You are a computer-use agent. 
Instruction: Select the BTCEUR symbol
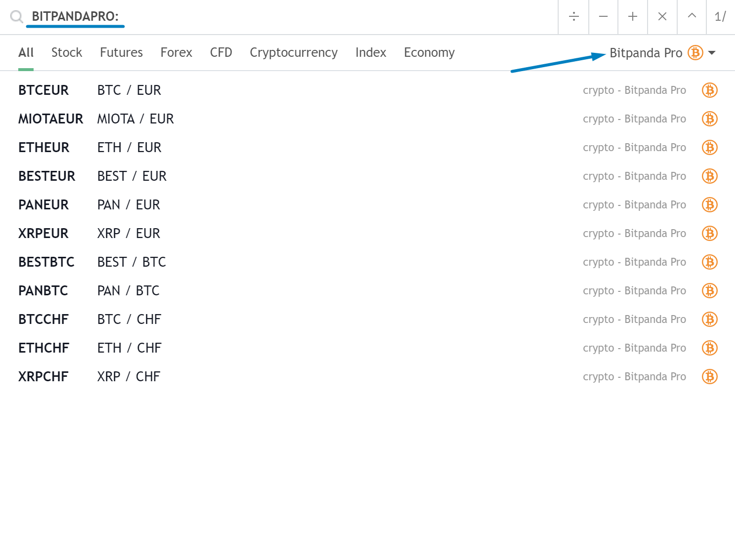click(x=43, y=90)
